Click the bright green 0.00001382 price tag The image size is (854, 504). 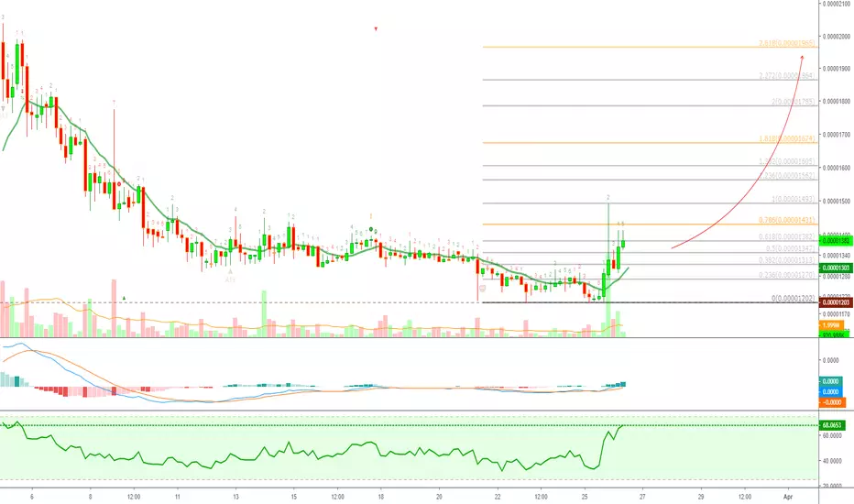[x=836, y=241]
